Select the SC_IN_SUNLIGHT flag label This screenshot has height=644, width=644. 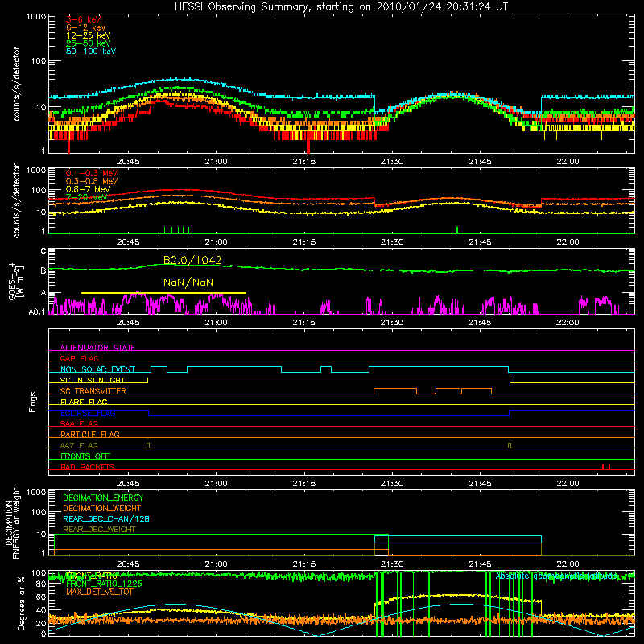pyautogui.click(x=93, y=380)
